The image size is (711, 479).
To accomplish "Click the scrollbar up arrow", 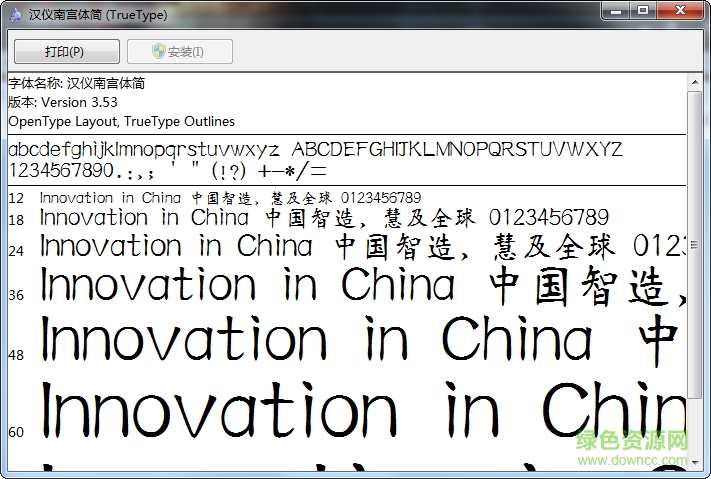I will tap(695, 83).
